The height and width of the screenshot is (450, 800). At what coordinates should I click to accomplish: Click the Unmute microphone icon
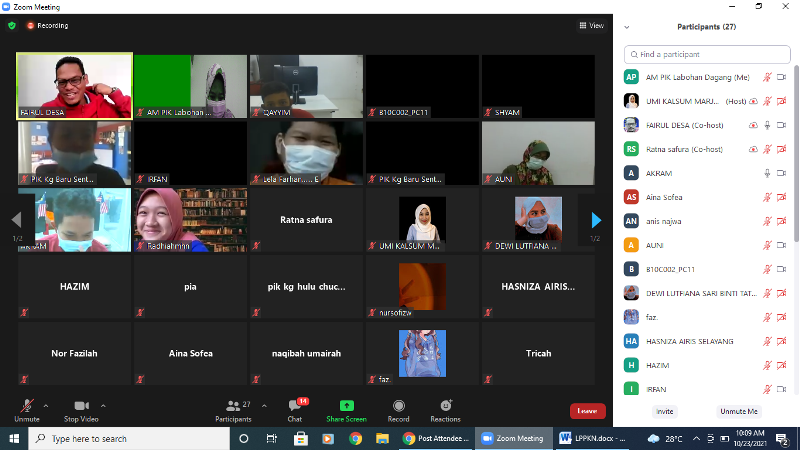coord(27,406)
